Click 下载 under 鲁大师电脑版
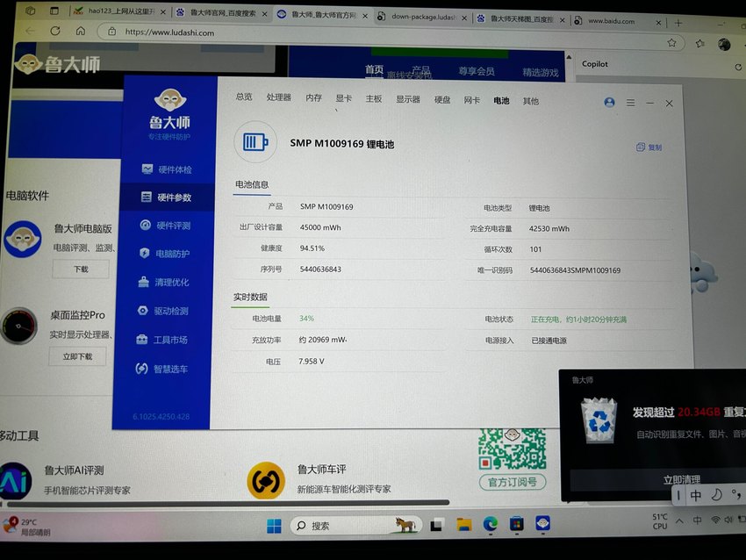Viewport: 746px width, 560px height. (81, 269)
